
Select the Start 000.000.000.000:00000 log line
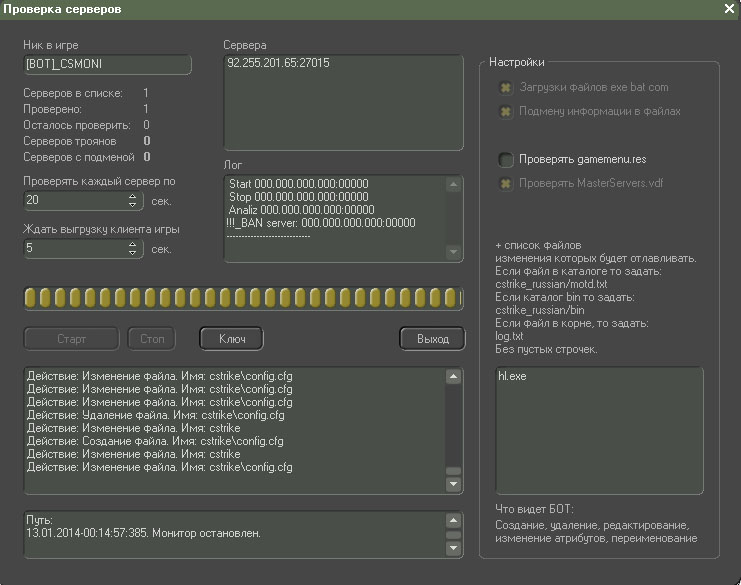tap(299, 184)
